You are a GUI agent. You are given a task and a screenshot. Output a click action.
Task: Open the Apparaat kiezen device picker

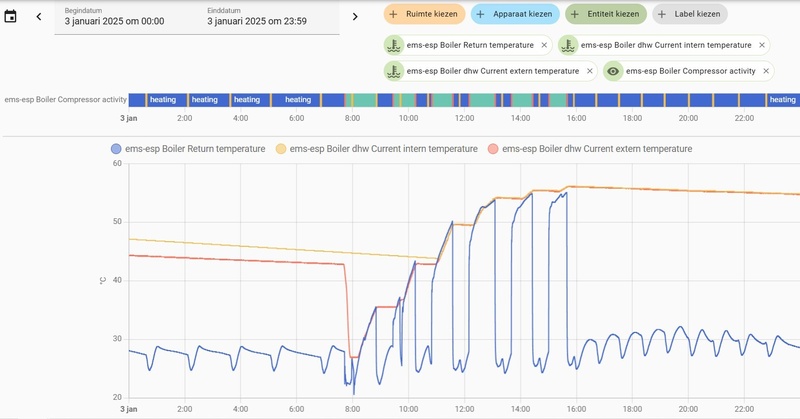(x=514, y=14)
